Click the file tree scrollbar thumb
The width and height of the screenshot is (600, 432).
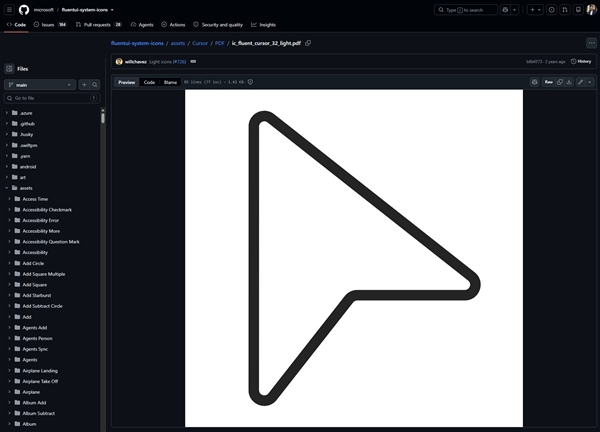click(x=103, y=117)
